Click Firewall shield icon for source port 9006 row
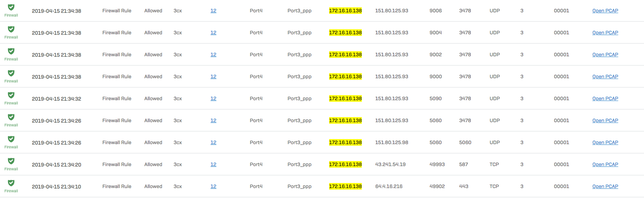This screenshot has width=644, height=200. 11,7
